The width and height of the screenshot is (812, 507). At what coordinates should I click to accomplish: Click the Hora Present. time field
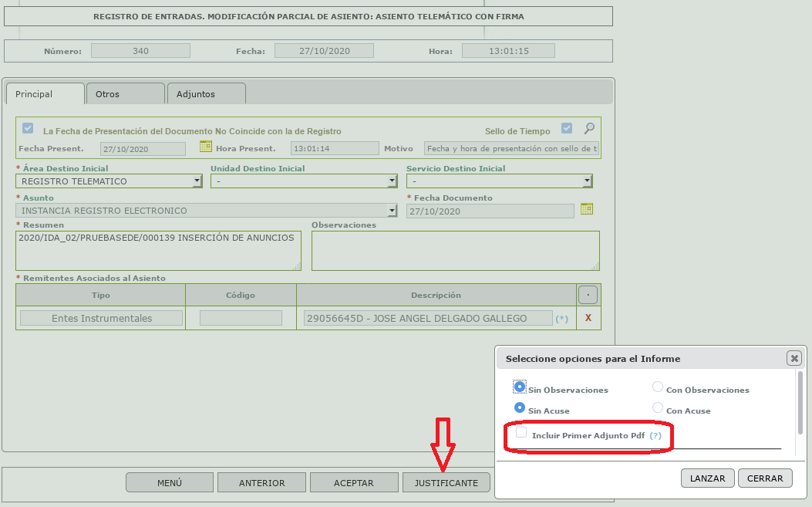pyautogui.click(x=335, y=148)
